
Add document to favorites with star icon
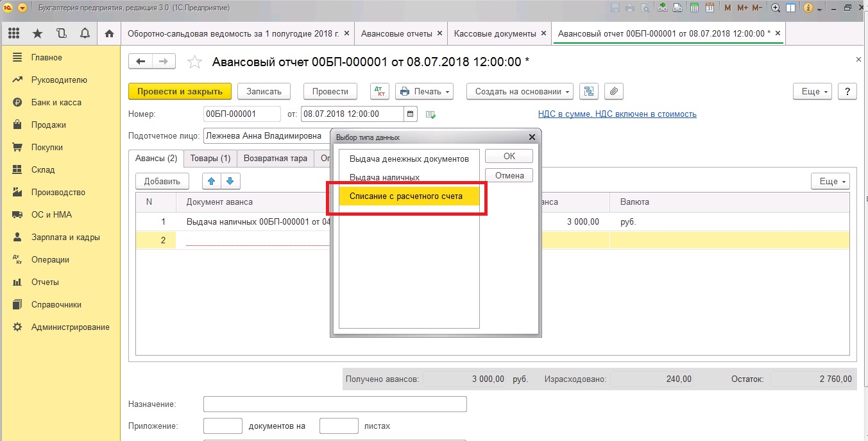(x=194, y=62)
